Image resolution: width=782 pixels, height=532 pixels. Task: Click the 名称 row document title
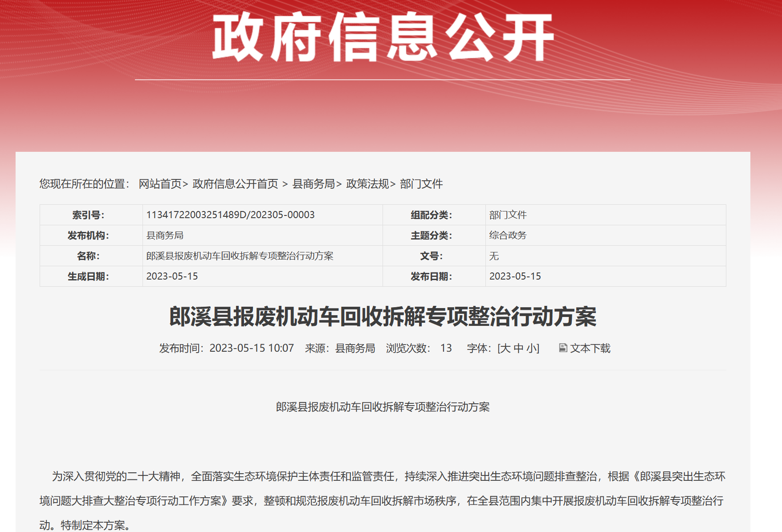[x=240, y=256]
